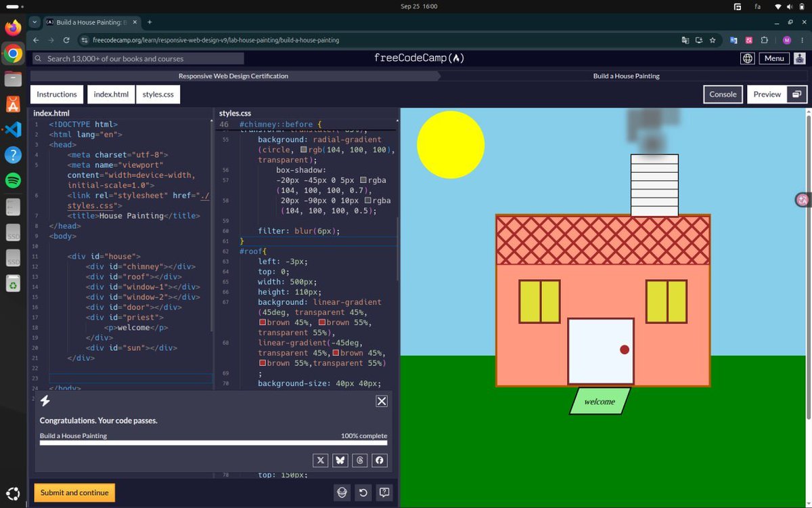Open the freeCodeCamp Menu

pos(774,58)
